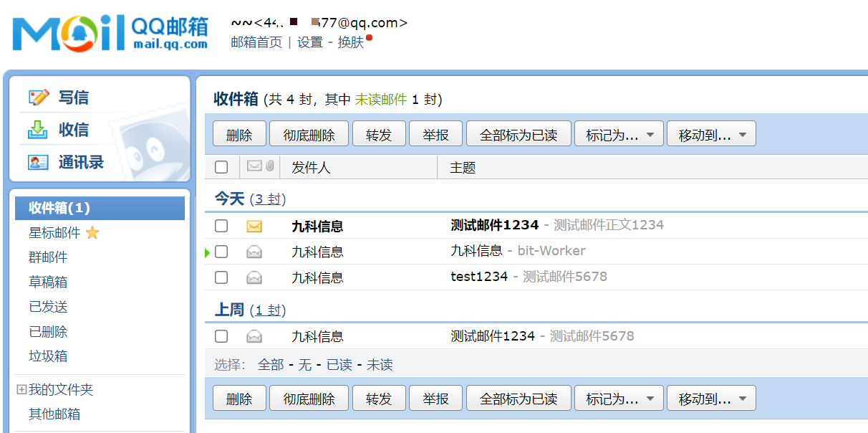Open the 九科信息 bit-Worker email subject

(476, 251)
